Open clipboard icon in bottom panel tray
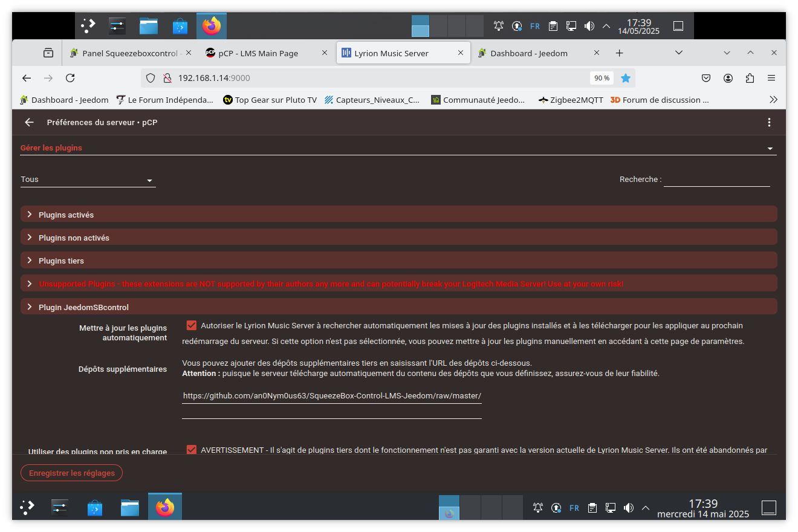Image resolution: width=798 pixels, height=532 pixels. [x=592, y=508]
